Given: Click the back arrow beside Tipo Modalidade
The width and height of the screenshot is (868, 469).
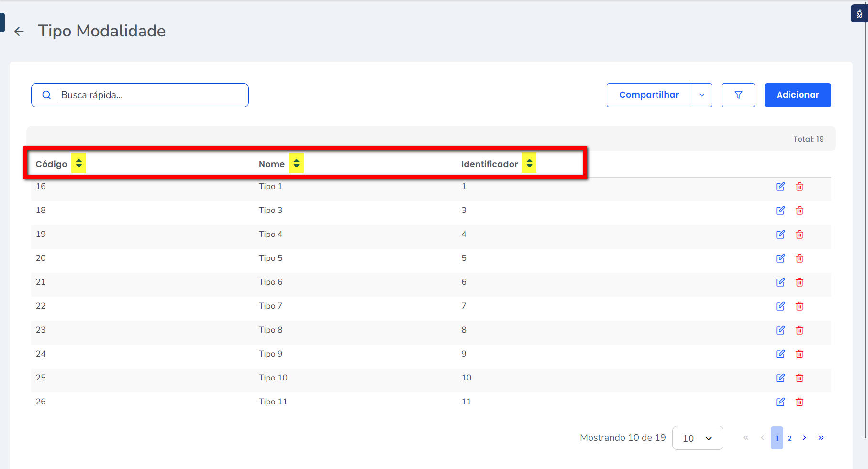Looking at the screenshot, I should (x=19, y=32).
